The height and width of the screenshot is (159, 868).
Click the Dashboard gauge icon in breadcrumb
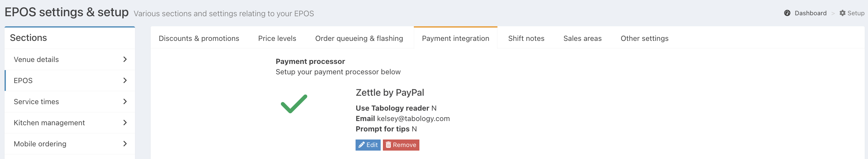coord(787,13)
